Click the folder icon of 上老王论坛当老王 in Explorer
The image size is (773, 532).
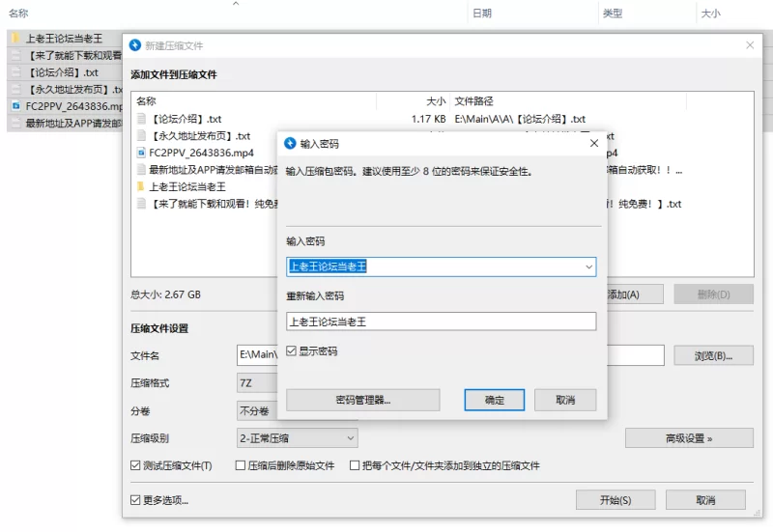(15, 38)
